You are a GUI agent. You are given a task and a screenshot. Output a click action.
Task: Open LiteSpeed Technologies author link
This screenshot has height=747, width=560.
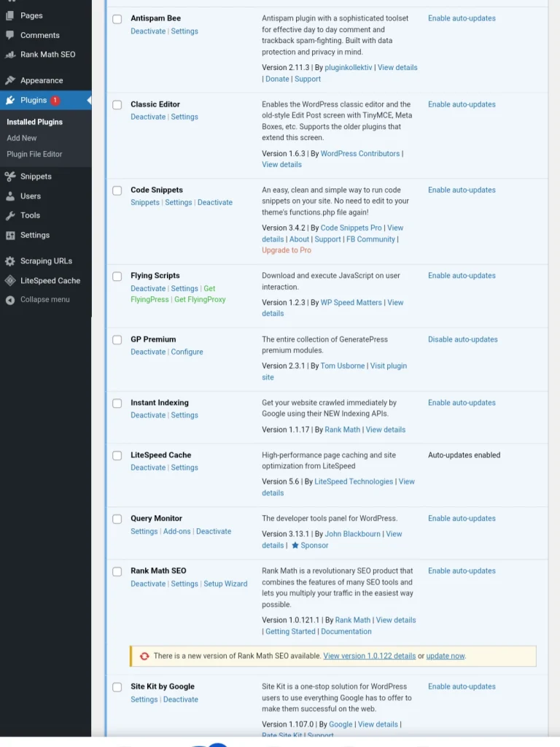pos(354,481)
